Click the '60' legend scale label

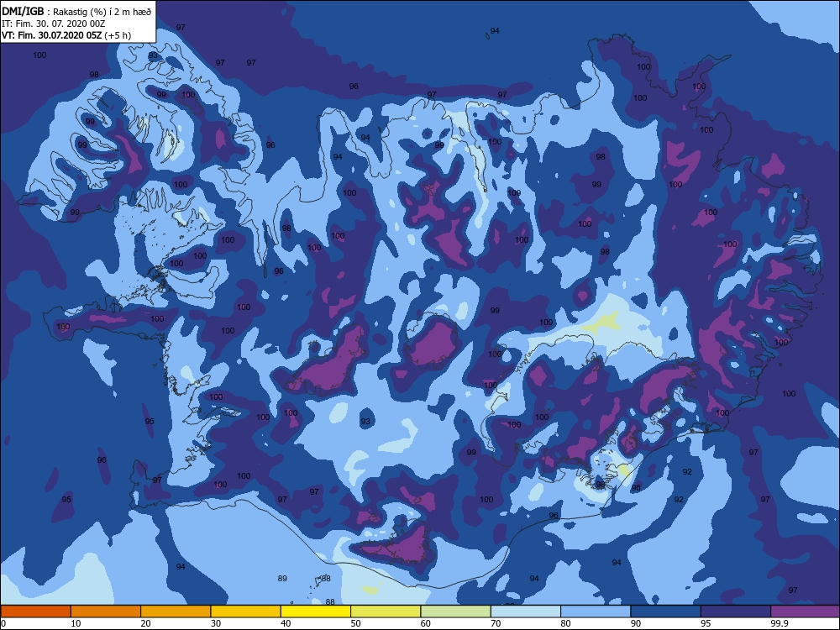426,623
